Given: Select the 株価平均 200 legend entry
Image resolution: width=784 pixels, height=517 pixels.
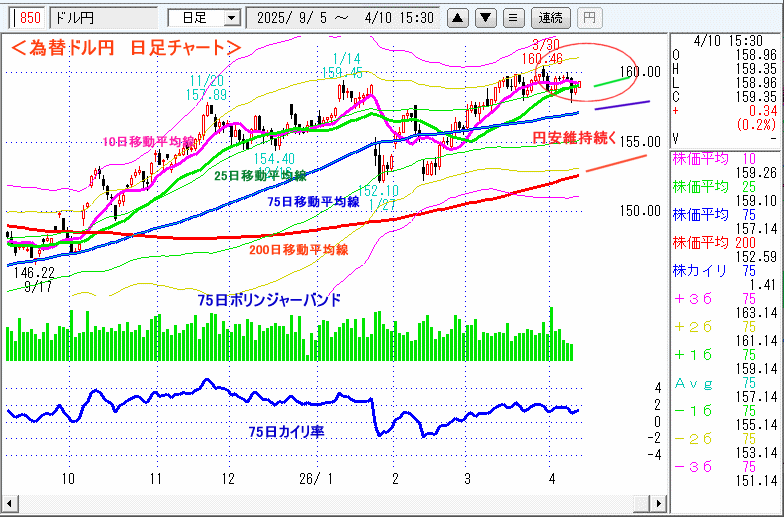Looking at the screenshot, I should click(x=726, y=241).
